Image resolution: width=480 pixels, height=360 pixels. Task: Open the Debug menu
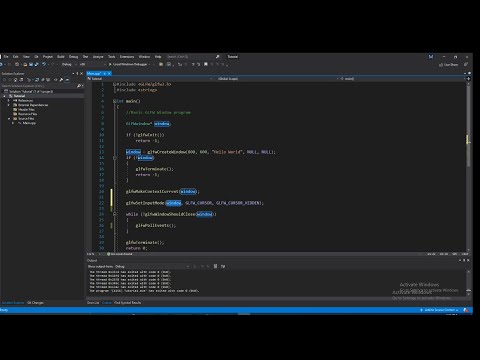[73, 57]
